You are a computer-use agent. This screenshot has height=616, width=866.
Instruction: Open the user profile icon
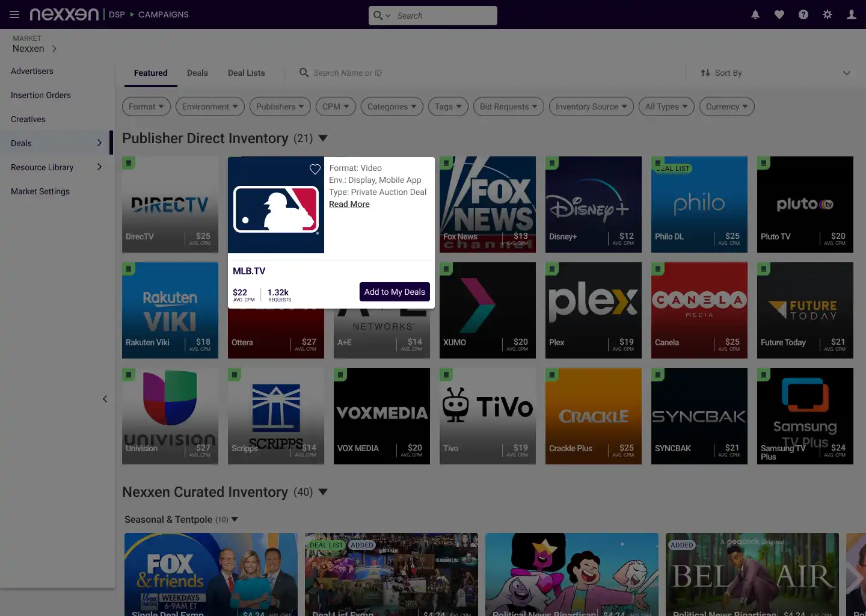(851, 14)
